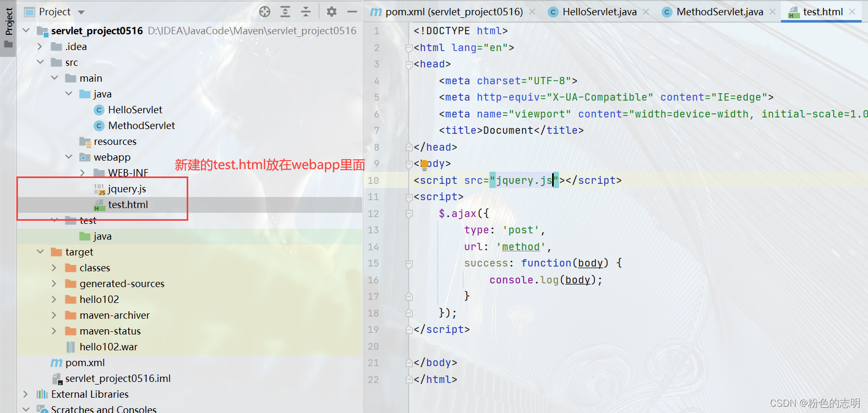Click the locate-in-project crosshair icon
The height and width of the screenshot is (413, 868).
[x=265, y=12]
